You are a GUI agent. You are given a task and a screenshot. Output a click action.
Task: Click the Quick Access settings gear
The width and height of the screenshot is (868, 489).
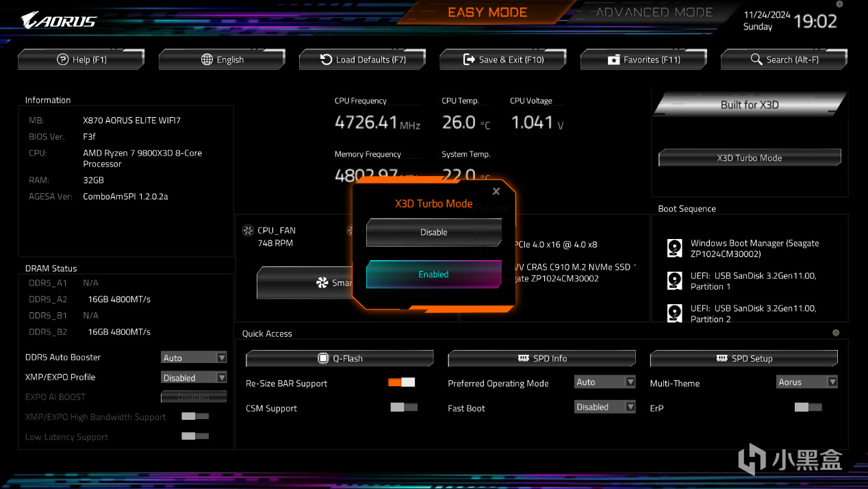coord(836,333)
